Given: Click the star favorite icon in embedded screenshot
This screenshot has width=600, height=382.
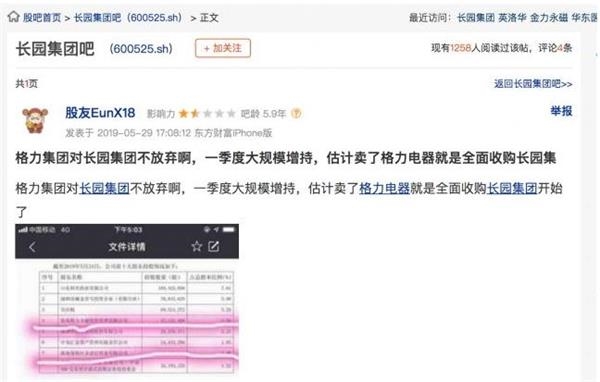Looking at the screenshot, I should click(197, 246).
